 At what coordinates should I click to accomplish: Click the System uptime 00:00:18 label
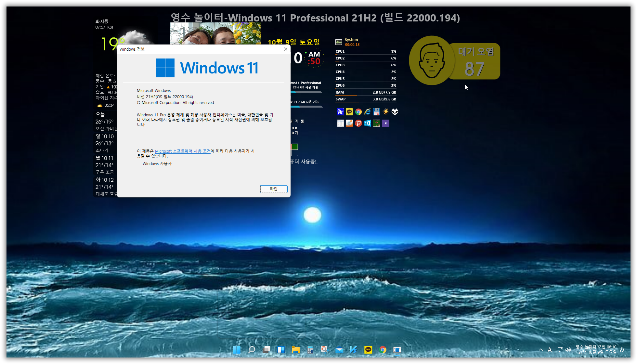coord(352,45)
